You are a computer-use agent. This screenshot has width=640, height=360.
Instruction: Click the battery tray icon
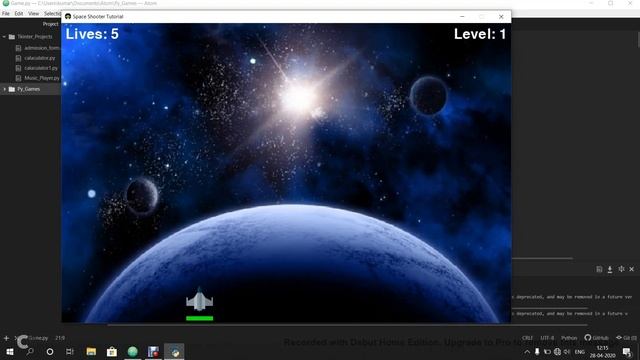547,352
